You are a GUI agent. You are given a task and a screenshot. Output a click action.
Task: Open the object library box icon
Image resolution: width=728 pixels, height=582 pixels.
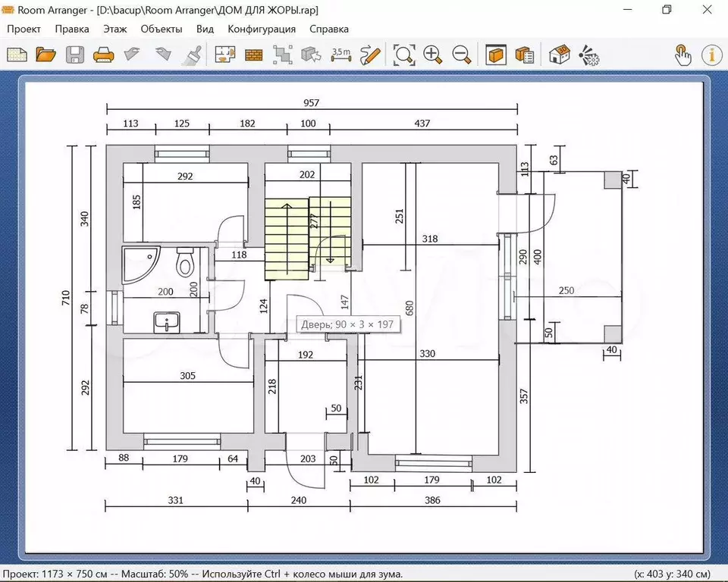pyautogui.click(x=495, y=55)
